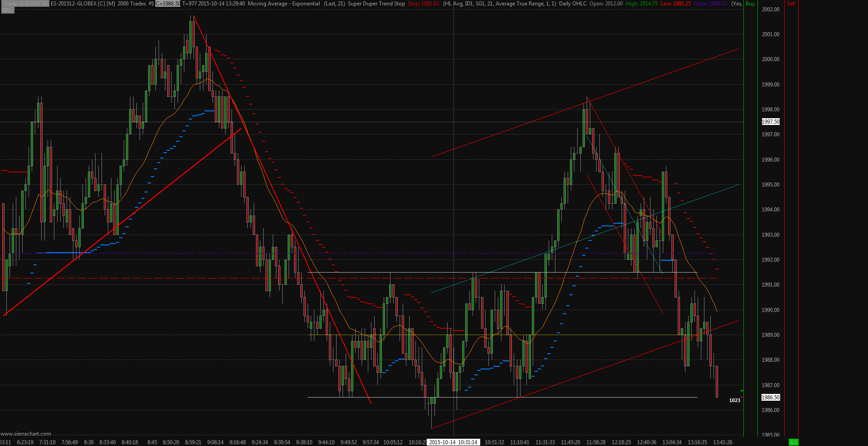Image resolution: width=868 pixels, height=446 pixels.
Task: Click the Close: 1992.25 value
Action: tap(710, 4)
